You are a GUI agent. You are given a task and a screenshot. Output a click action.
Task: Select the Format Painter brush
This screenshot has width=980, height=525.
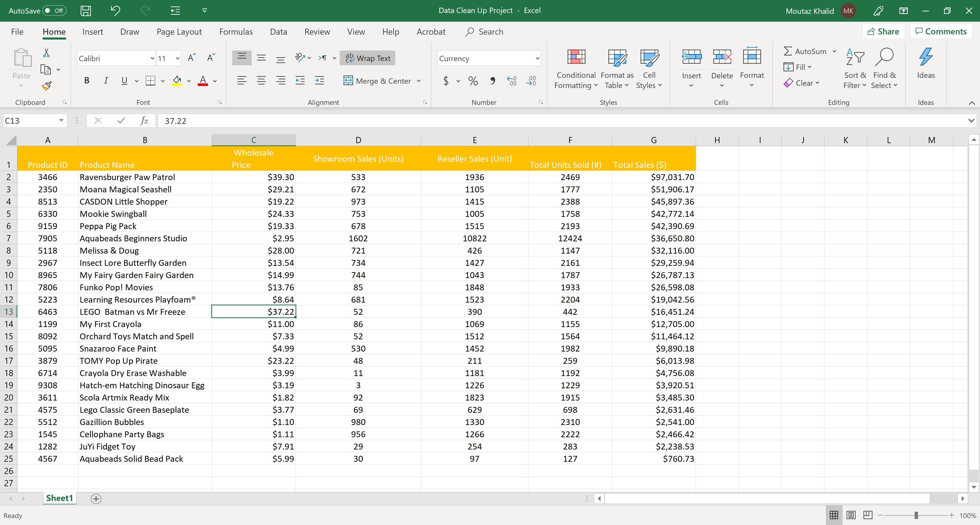pyautogui.click(x=46, y=86)
